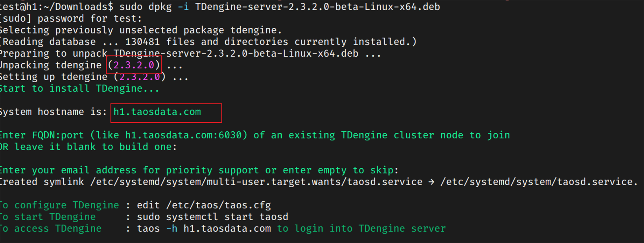Viewport: 644px width, 243px height.
Task: Click the email address prompt line
Action: click(x=199, y=170)
